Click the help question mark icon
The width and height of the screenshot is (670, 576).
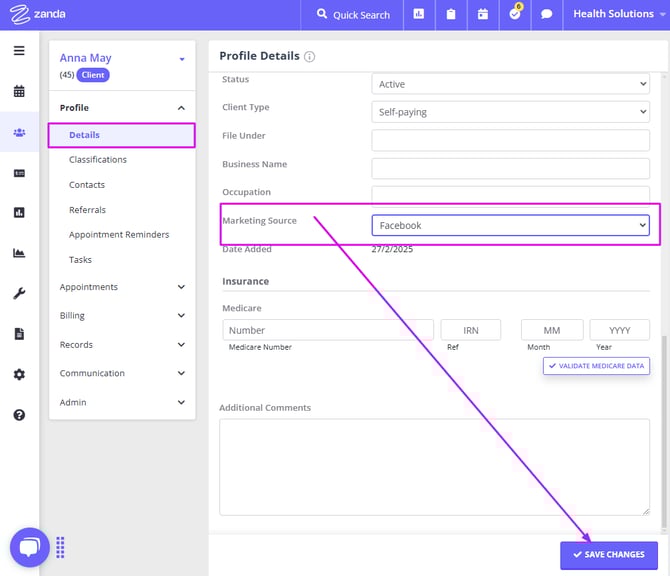pyautogui.click(x=19, y=414)
